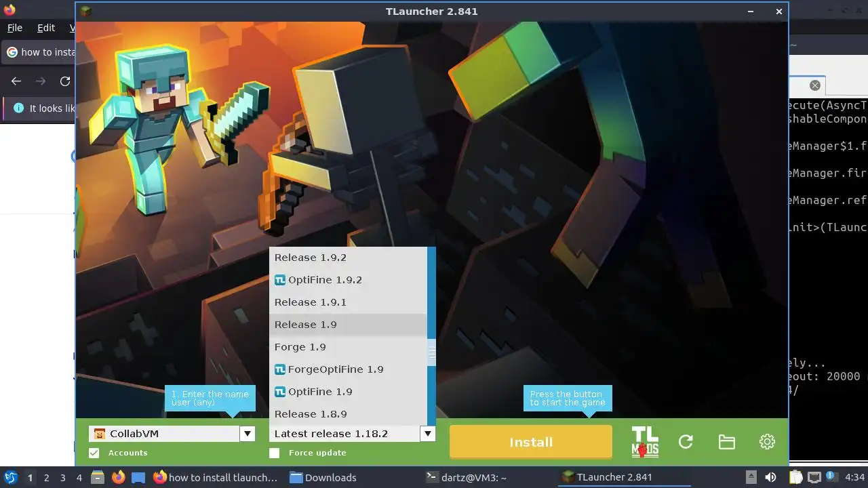Click the tray expand arrow icon
Viewport: 868px width, 488px height.
(751, 477)
